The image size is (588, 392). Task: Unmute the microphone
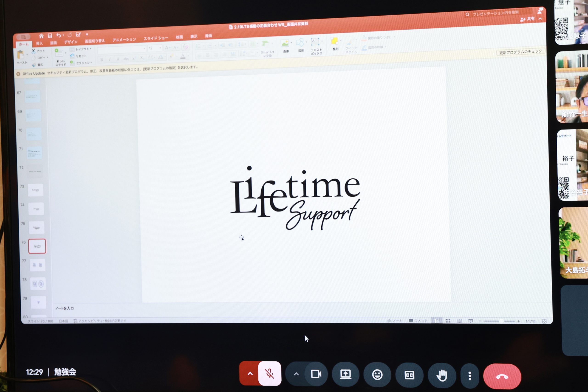click(x=269, y=373)
